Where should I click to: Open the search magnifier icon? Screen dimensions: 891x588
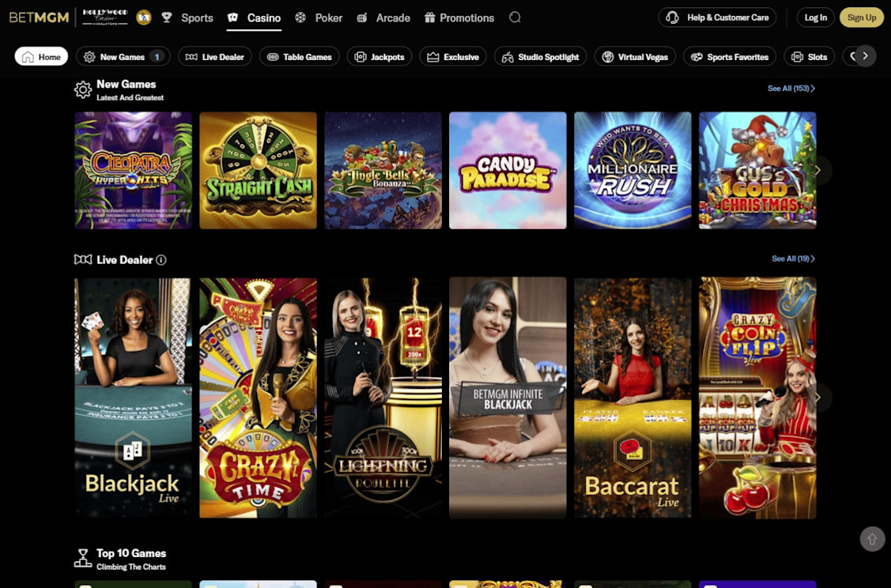pos(515,17)
